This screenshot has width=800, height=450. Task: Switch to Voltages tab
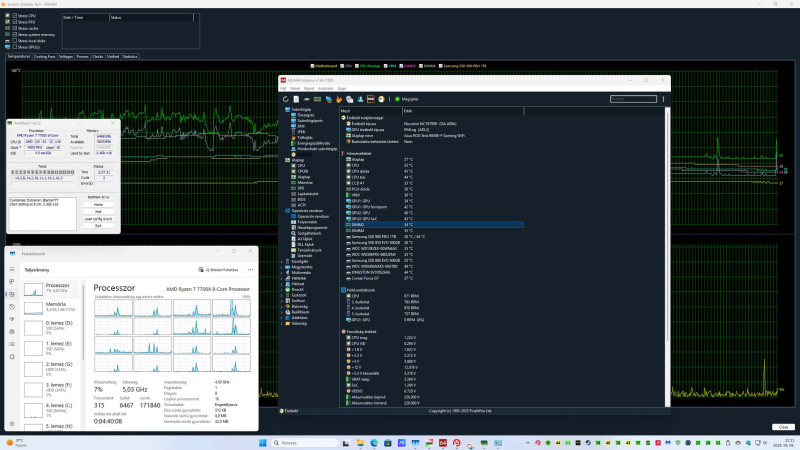click(x=66, y=57)
